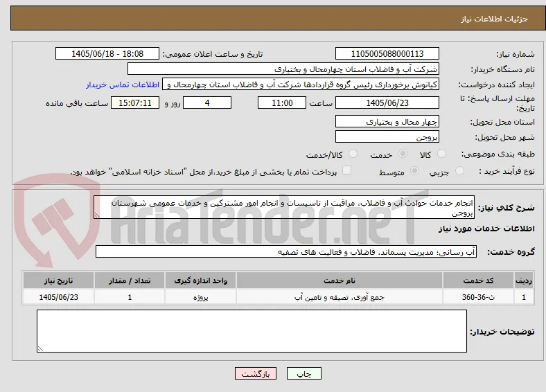Click the unit cell پروژه

200,297
